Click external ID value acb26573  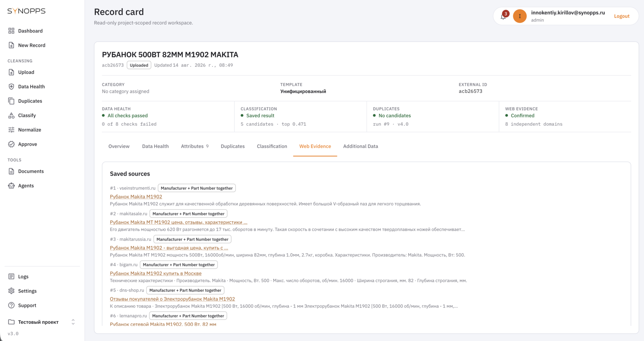[x=470, y=91]
